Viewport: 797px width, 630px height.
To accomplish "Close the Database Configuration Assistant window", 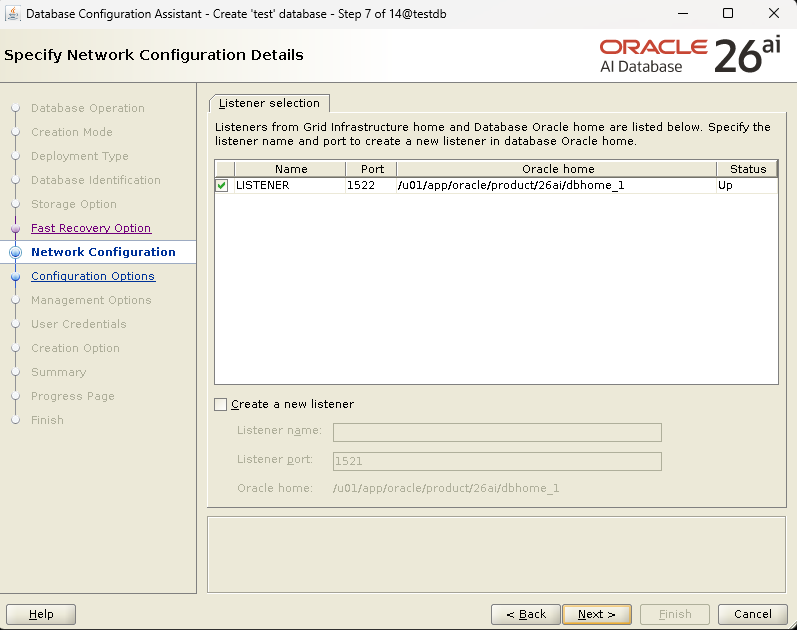I will [774, 14].
